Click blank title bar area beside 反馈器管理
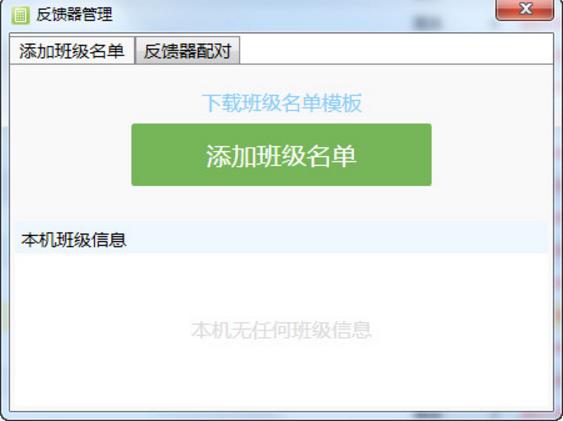 click(x=287, y=14)
